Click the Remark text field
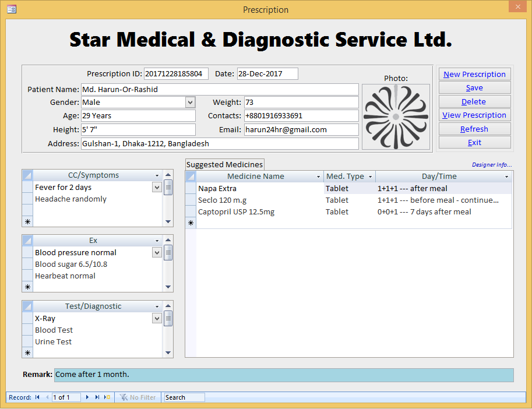The height and width of the screenshot is (409, 532). pyautogui.click(x=284, y=375)
